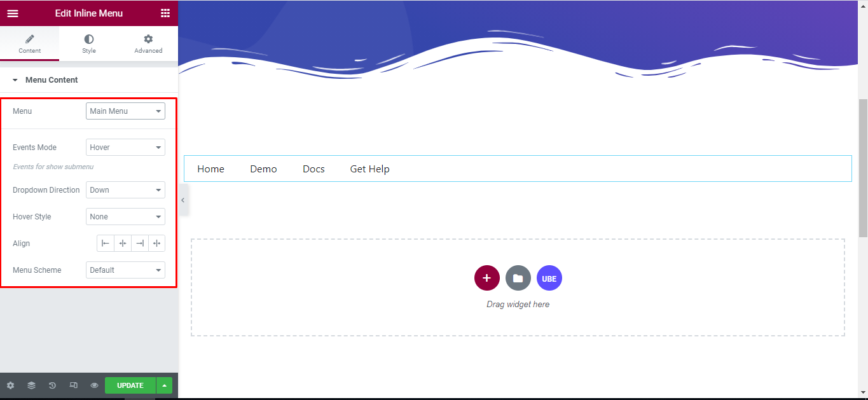Open the Advanced tab

[x=148, y=44]
